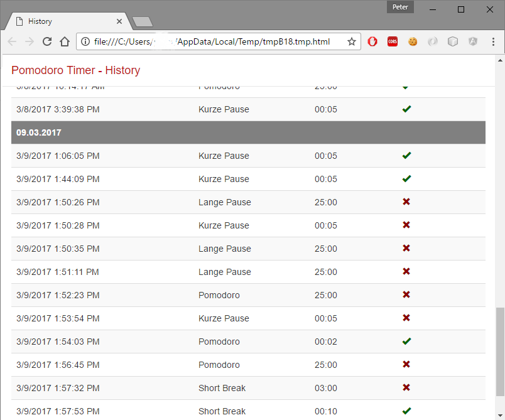Minimize the Chrome window

433,9
